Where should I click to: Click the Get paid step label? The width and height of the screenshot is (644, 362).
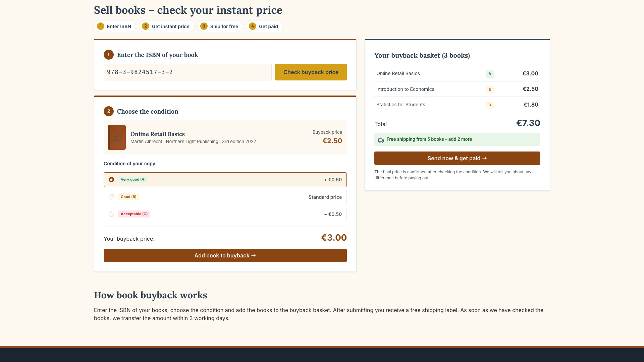point(268,26)
